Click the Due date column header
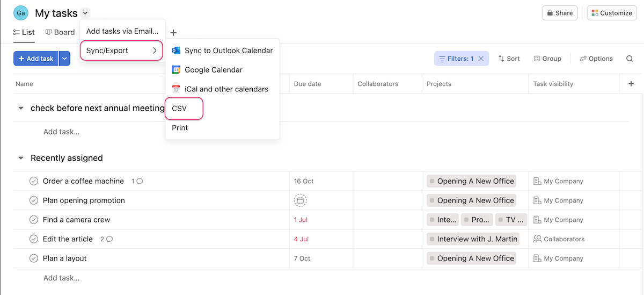 (x=308, y=84)
